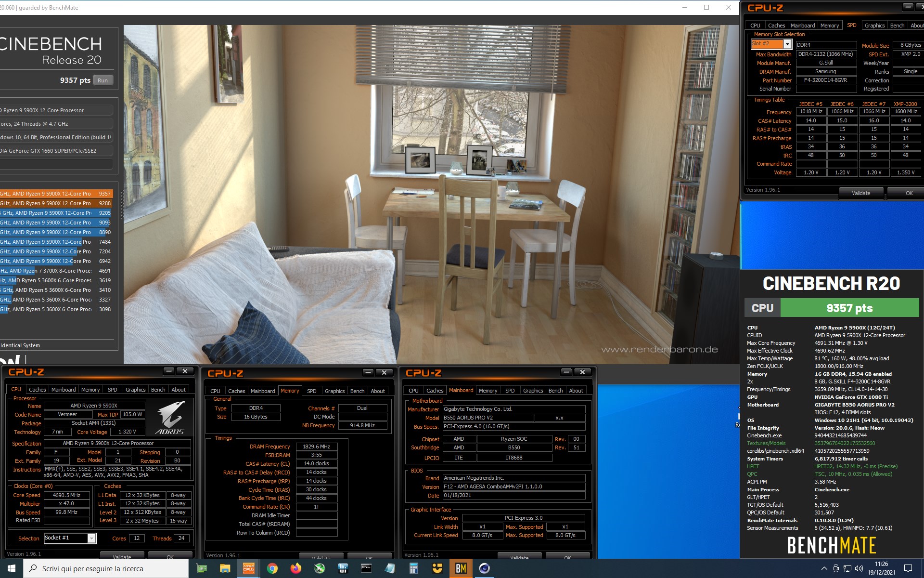
Task: Show hidden system tray icons
Action: pyautogui.click(x=825, y=568)
